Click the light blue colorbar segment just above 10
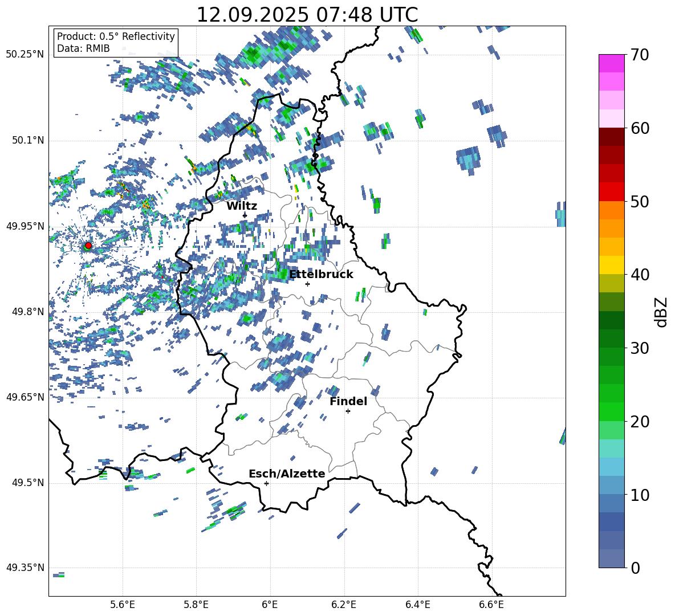Viewport: 675px width, 616px height. click(612, 485)
